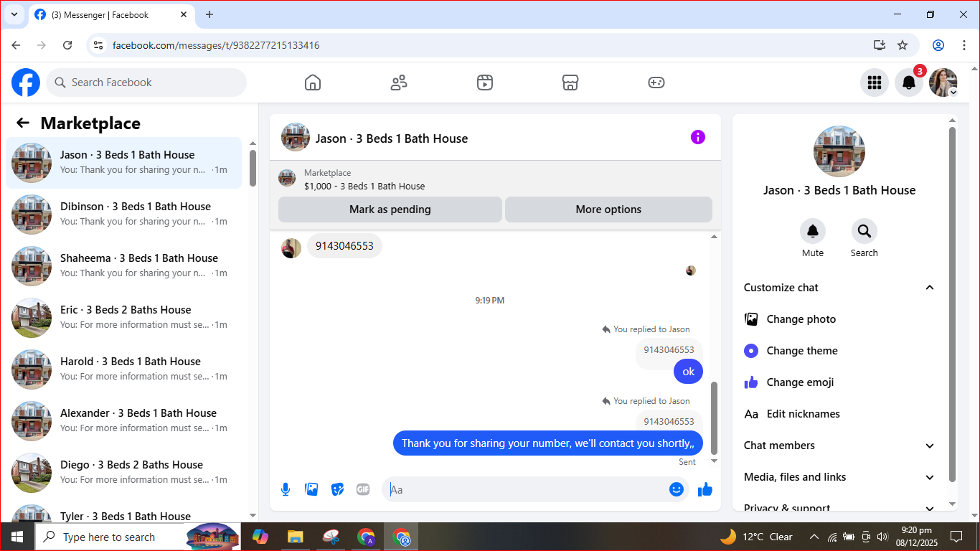980x551 pixels.
Task: Mute the conversation with bell icon
Action: coord(813,231)
